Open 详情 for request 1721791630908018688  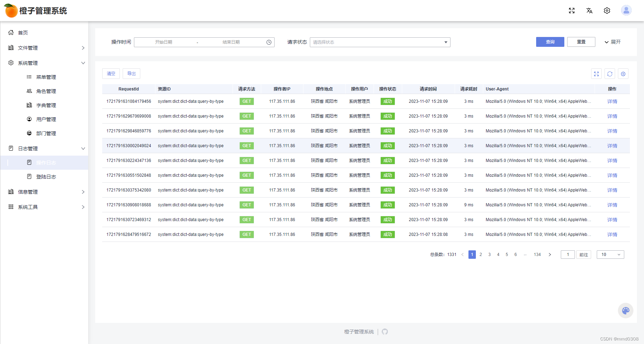click(x=612, y=205)
